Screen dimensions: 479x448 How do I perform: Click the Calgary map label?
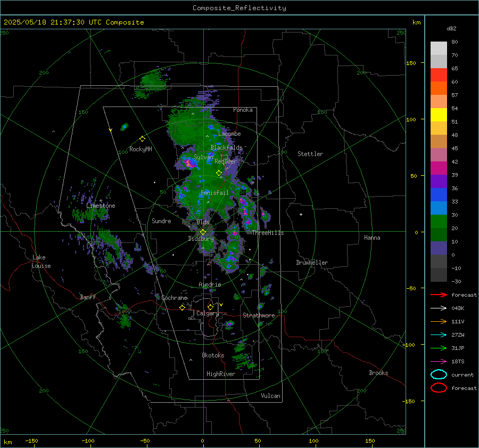(x=208, y=313)
